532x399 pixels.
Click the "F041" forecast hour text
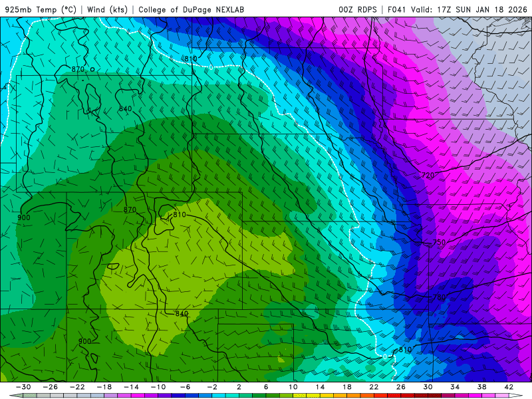[x=396, y=9]
